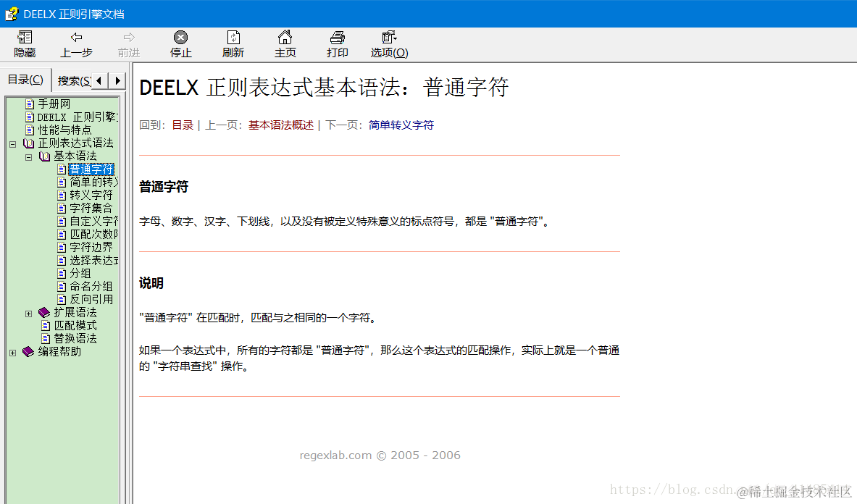This screenshot has width=857, height=504.
Task: Click the DEELX window title bar icon
Action: click(x=12, y=14)
